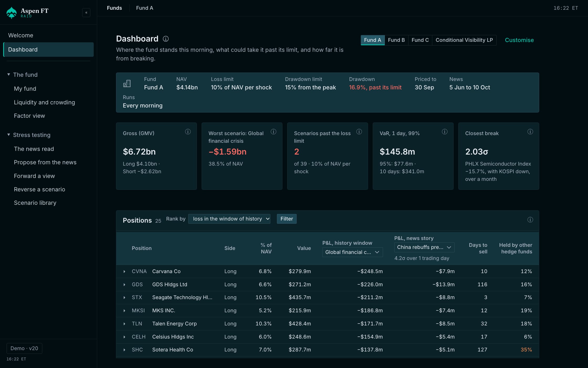588x368 pixels.
Task: Open Dashboard in the sidebar
Action: (48, 49)
